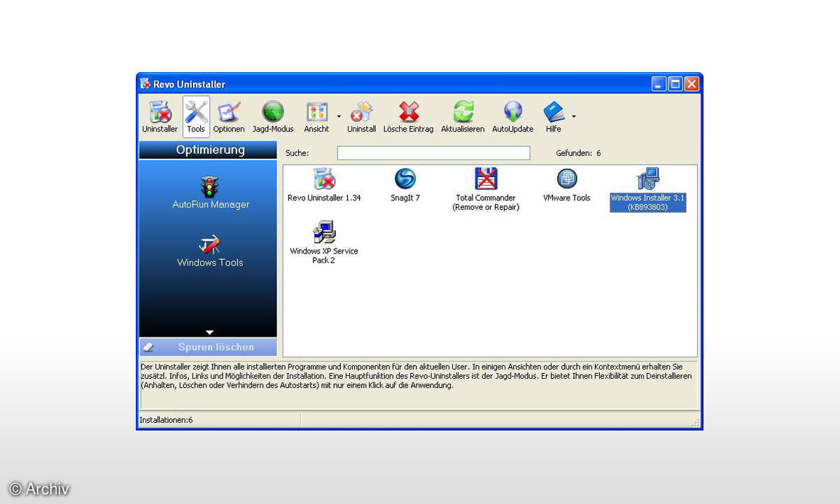Select the Optimierung panel header
Viewport: 840px width, 504px height.
[208, 150]
